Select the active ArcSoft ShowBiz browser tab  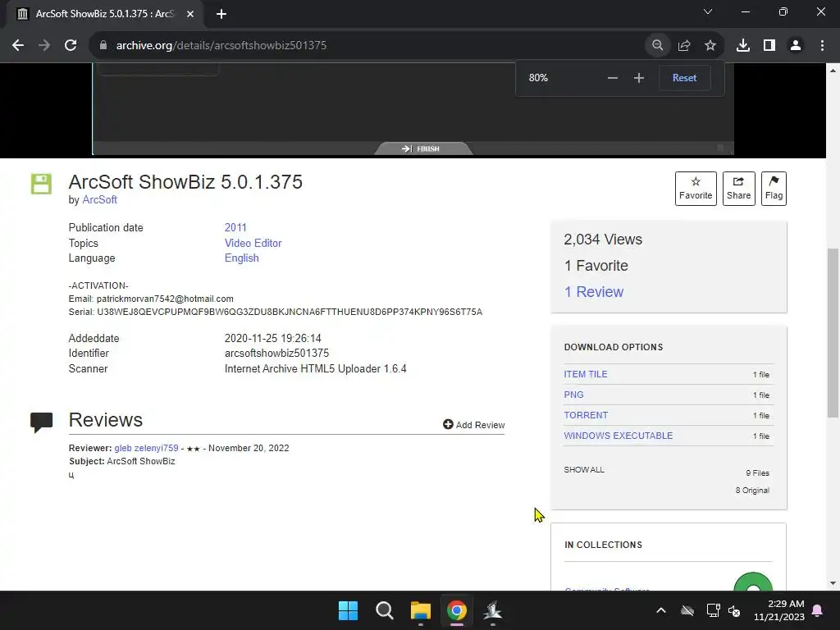(104, 15)
